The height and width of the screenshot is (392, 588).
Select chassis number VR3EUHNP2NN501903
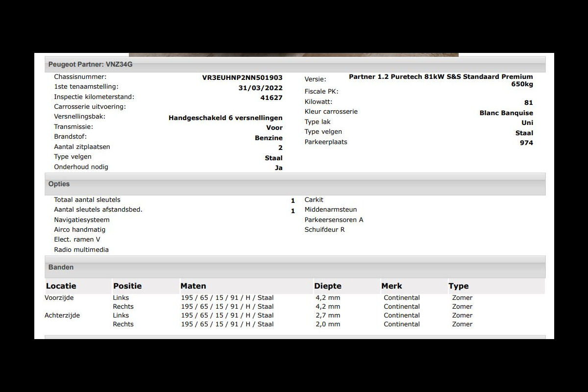242,77
